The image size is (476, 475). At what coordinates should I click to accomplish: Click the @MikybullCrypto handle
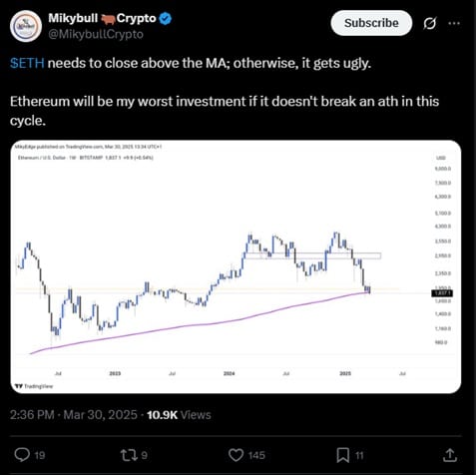click(x=96, y=34)
